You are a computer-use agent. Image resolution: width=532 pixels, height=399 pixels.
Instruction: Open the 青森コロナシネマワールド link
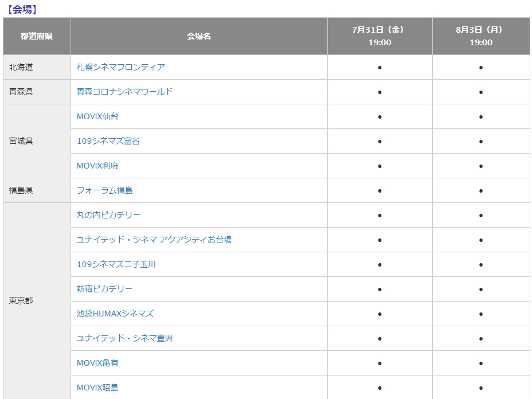[124, 92]
